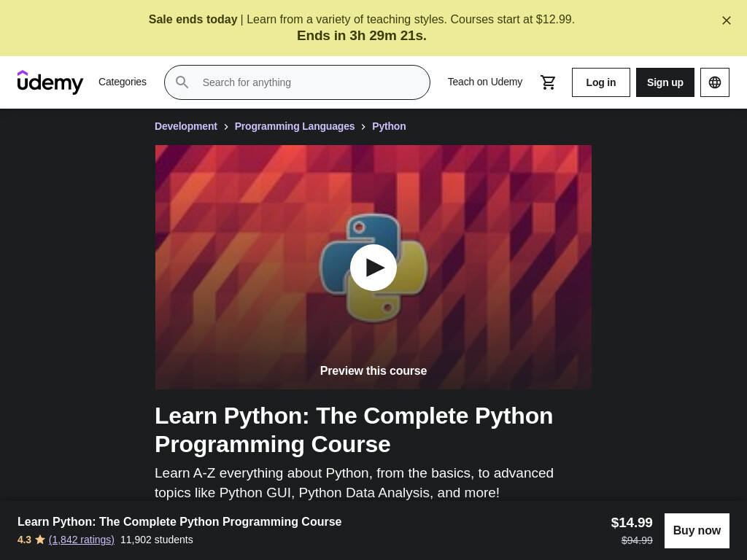Image resolution: width=747 pixels, height=560 pixels.
Task: Open the shopping cart icon
Action: pyautogui.click(x=548, y=82)
